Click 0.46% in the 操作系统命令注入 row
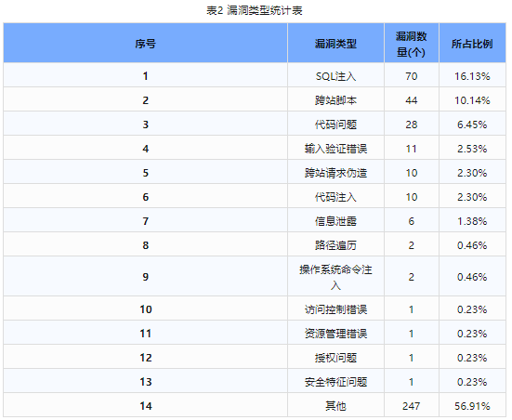 click(x=472, y=277)
